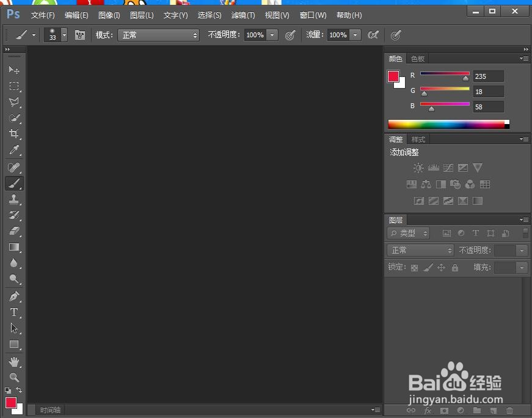Image resolution: width=532 pixels, height=418 pixels.
Task: Select the Spot Healing Brush tool
Action: point(14,167)
